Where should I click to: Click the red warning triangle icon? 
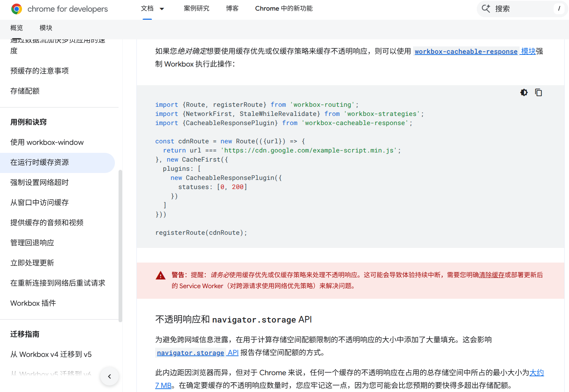tap(161, 275)
